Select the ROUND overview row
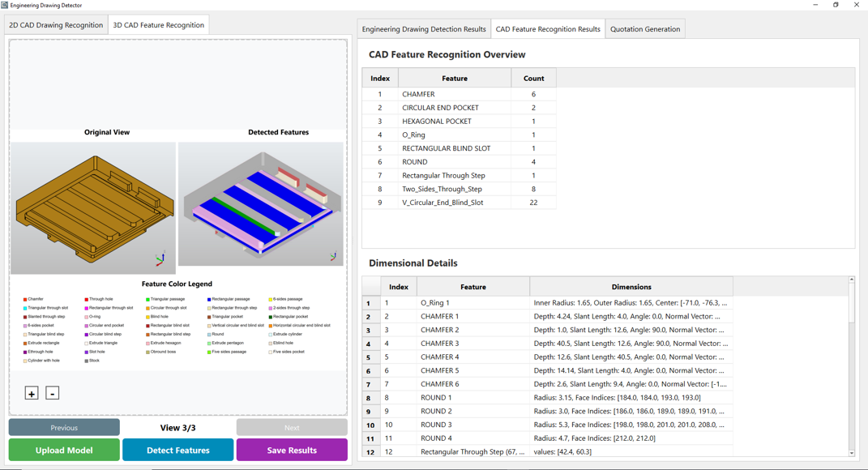The image size is (868, 470). (460, 161)
